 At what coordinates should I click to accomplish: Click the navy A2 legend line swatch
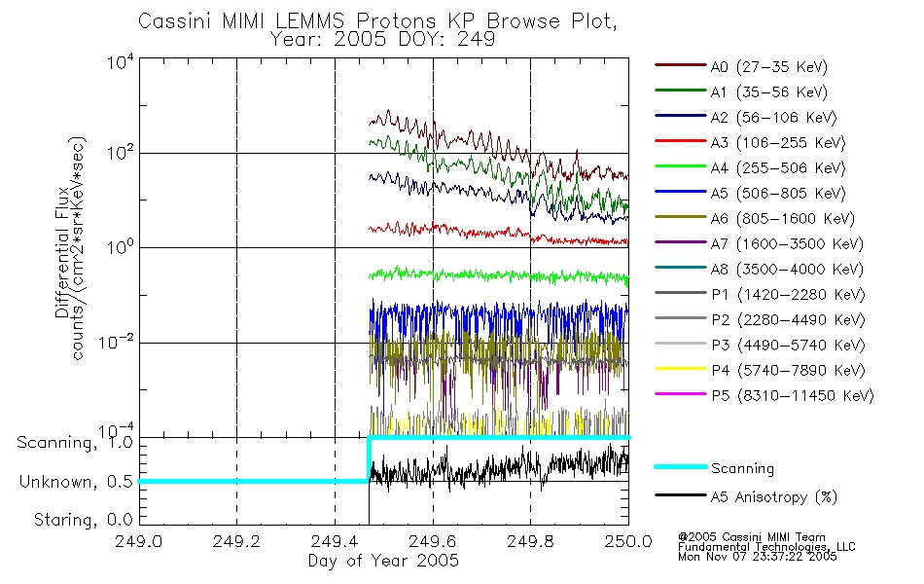[681, 116]
